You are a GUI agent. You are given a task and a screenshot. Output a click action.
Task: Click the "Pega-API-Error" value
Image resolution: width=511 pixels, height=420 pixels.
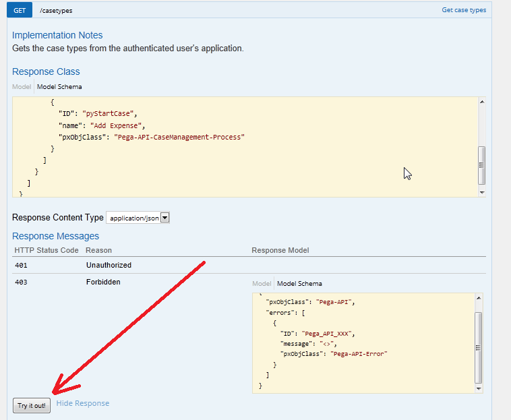[359, 354]
